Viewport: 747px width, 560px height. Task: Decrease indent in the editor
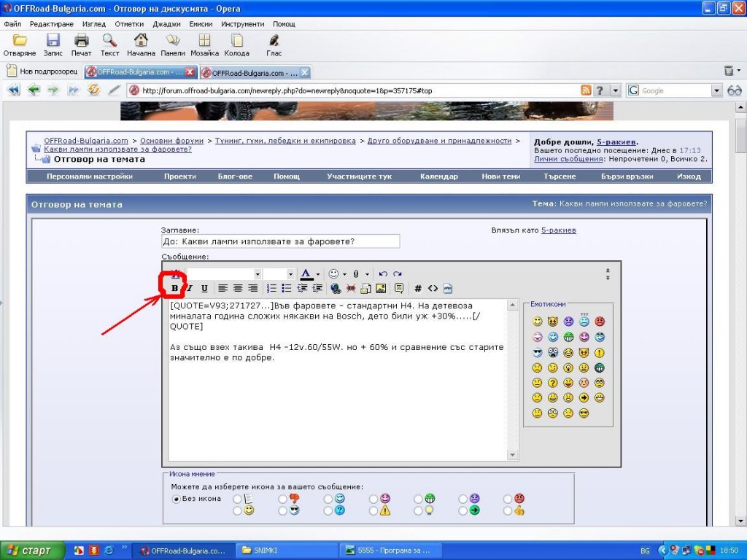point(301,288)
